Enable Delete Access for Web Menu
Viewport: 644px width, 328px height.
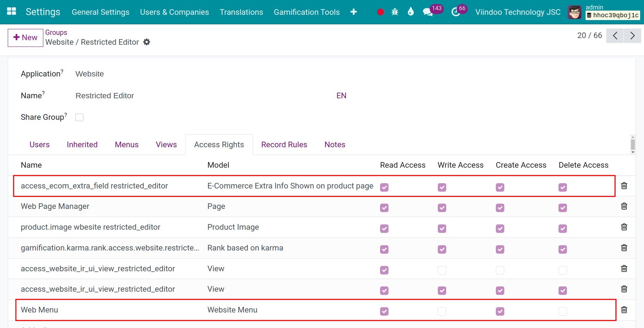[x=563, y=311]
